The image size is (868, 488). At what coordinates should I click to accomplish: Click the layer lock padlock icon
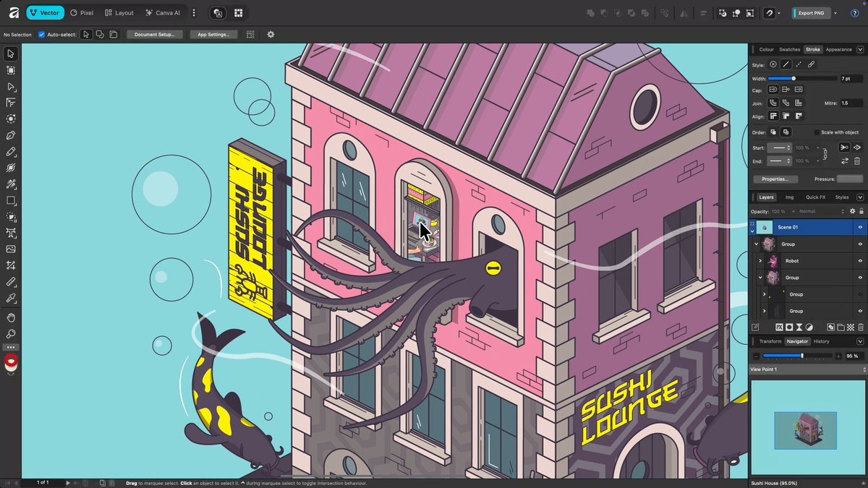tap(861, 211)
